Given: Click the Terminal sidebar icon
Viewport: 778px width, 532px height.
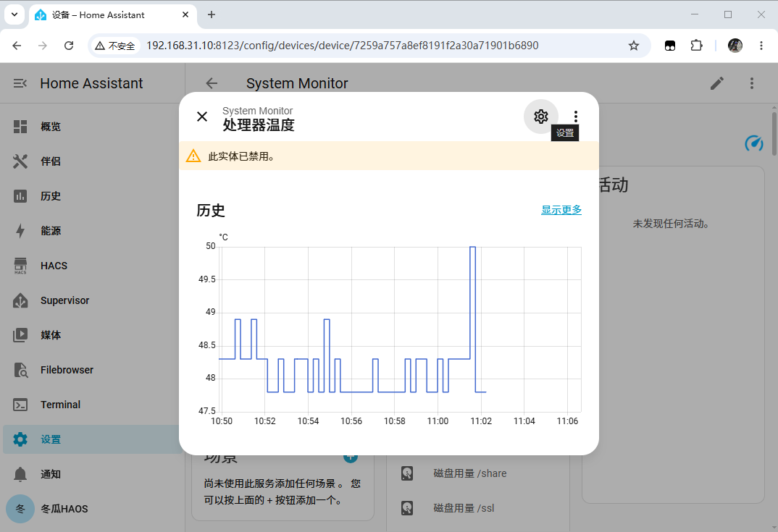Looking at the screenshot, I should [20, 405].
